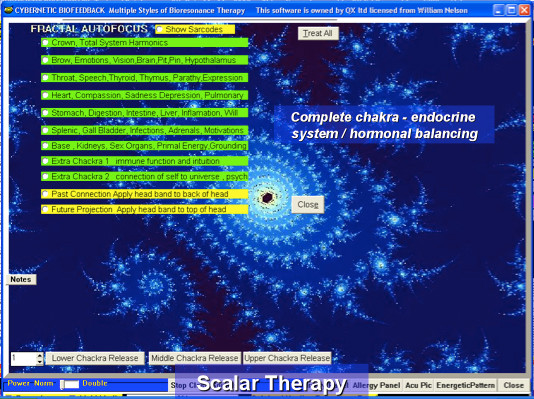Choose the Throat, Speech, Thyroid option
Screen dimensions: 534x399
[144, 78]
